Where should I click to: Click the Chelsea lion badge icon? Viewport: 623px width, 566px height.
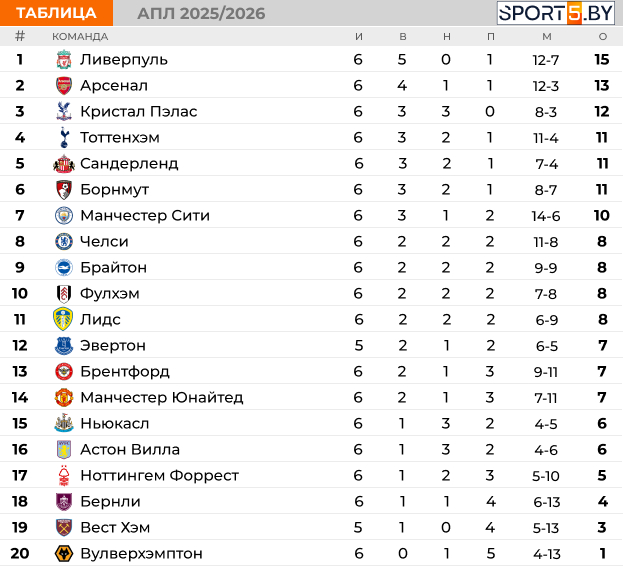pos(64,241)
